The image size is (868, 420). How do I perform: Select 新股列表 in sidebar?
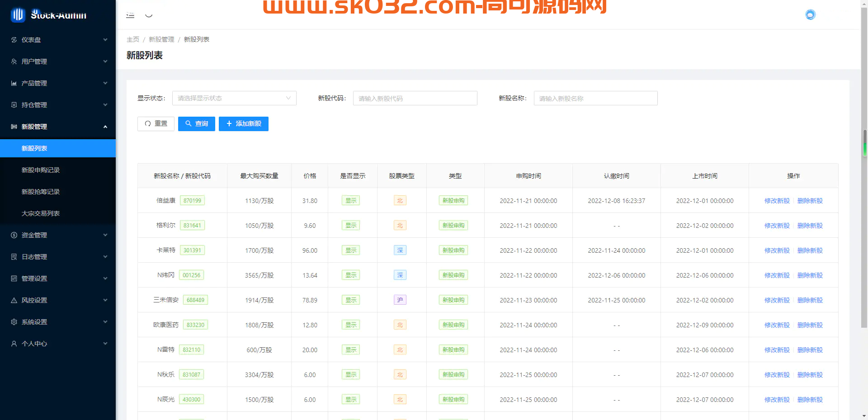58,148
